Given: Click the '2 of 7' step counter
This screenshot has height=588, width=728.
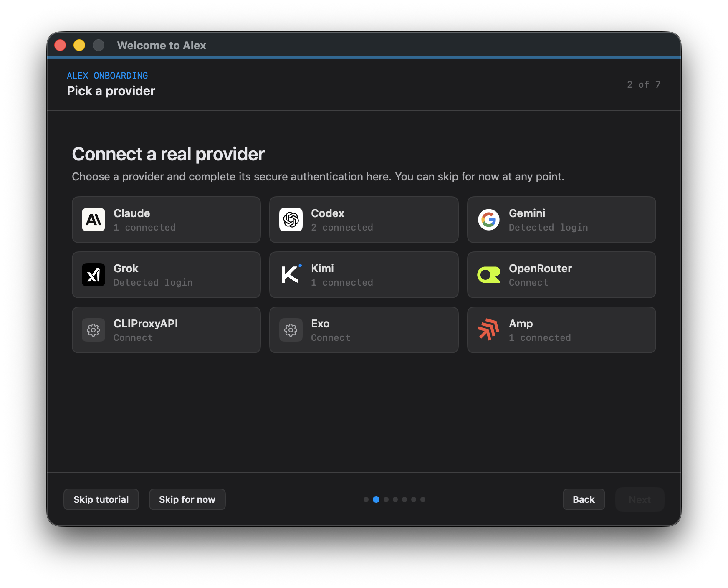Looking at the screenshot, I should click(644, 84).
